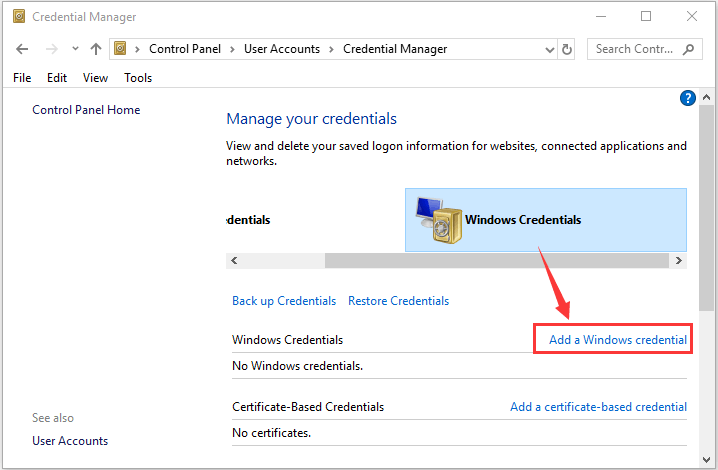Click Restore Credentials link
Image resolution: width=718 pixels, height=470 pixels.
[398, 301]
